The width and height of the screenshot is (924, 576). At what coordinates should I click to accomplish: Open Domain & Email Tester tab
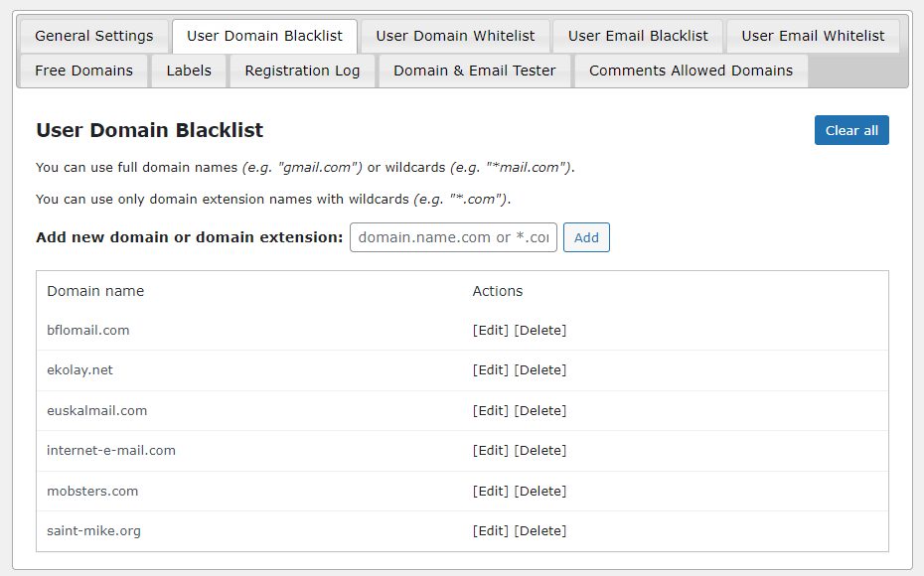pos(474,71)
